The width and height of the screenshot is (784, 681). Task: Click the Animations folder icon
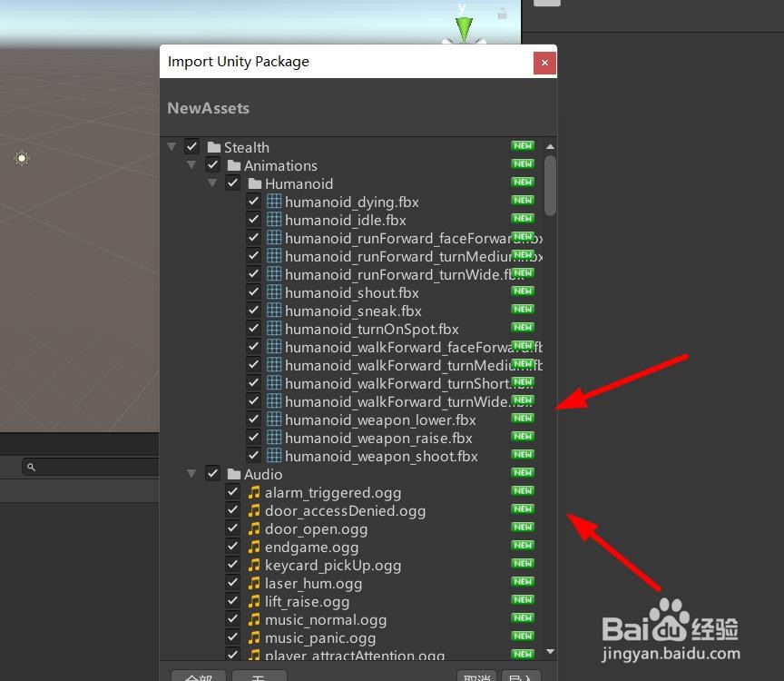pyautogui.click(x=234, y=165)
